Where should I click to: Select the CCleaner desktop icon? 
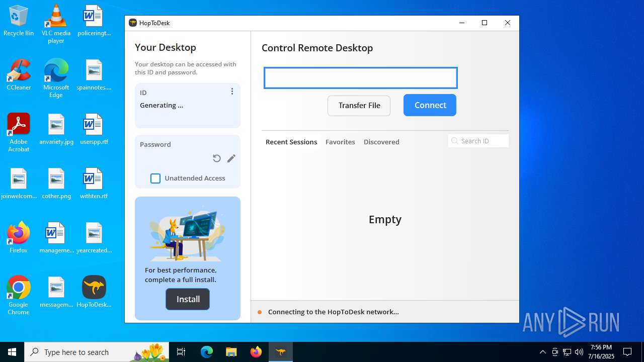19,75
